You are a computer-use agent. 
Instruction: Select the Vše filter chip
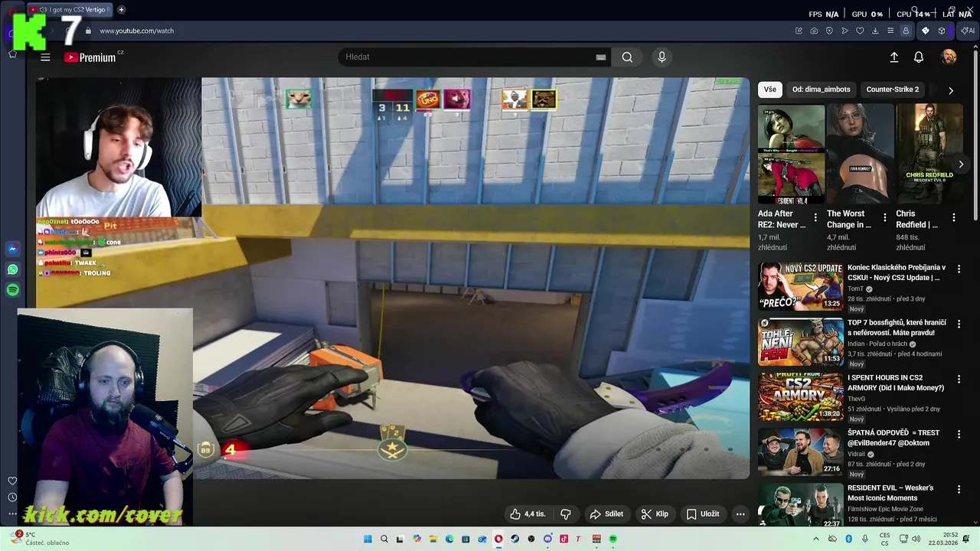tap(769, 90)
